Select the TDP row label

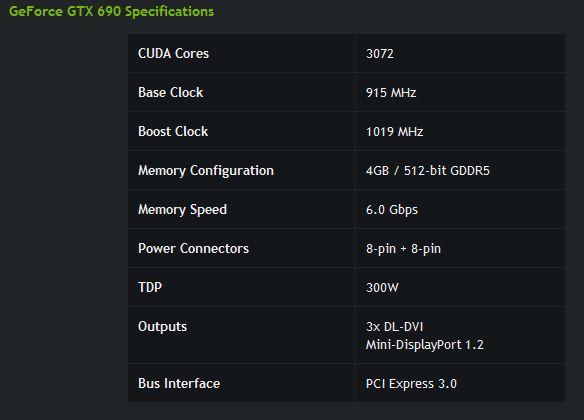[x=150, y=287]
